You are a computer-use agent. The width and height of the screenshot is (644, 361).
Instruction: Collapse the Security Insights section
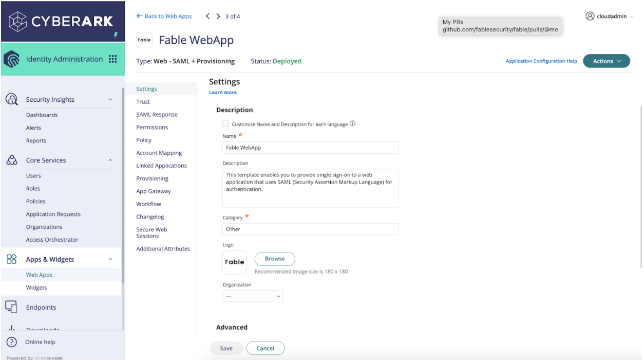click(x=110, y=100)
